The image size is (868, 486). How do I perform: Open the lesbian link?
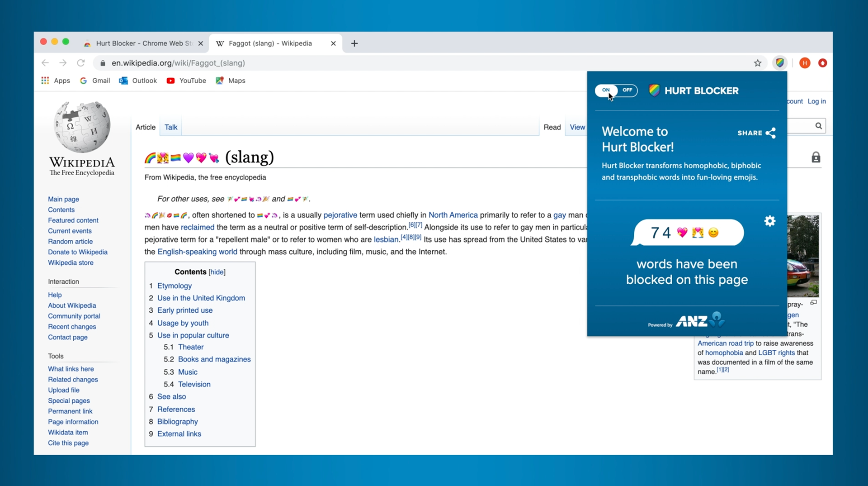click(x=386, y=239)
